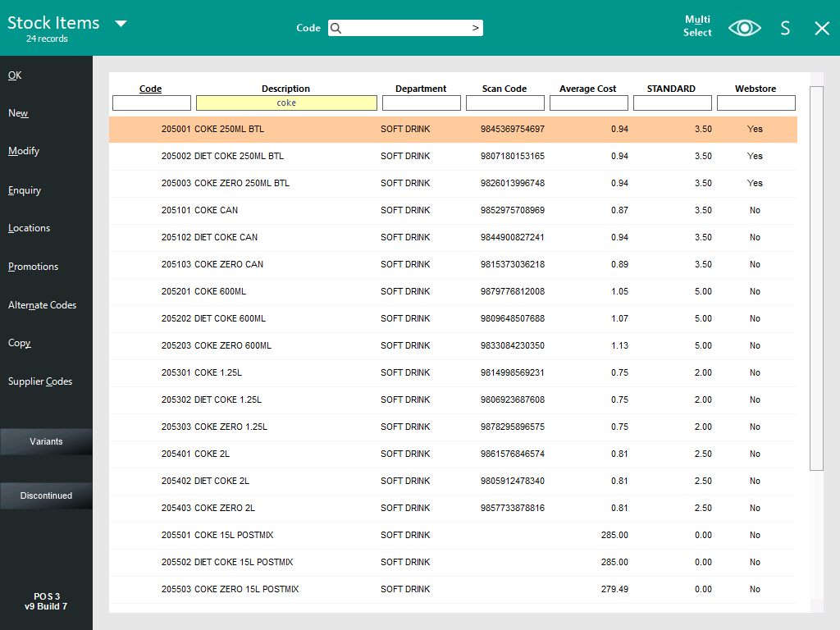The image size is (840, 630).
Task: Select row 205103 COKE ZERO CAN
Action: point(453,265)
